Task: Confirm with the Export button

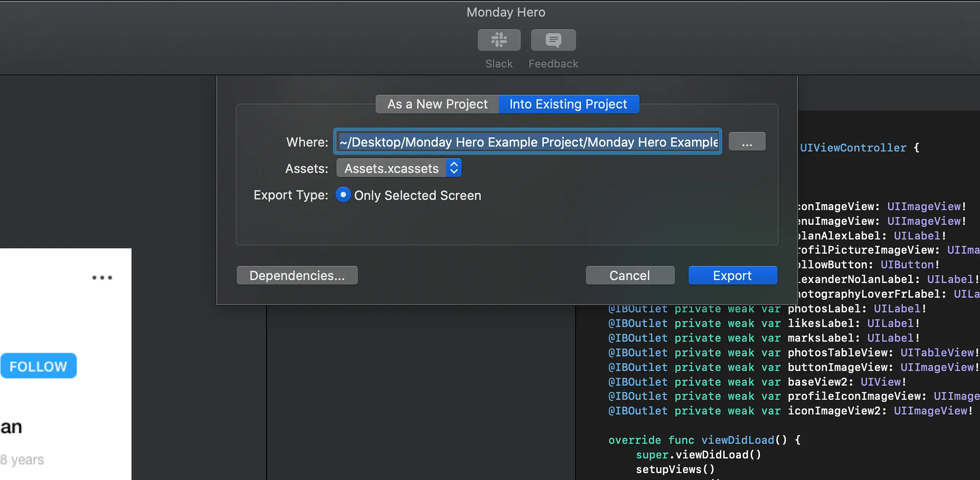Action: [x=733, y=276]
